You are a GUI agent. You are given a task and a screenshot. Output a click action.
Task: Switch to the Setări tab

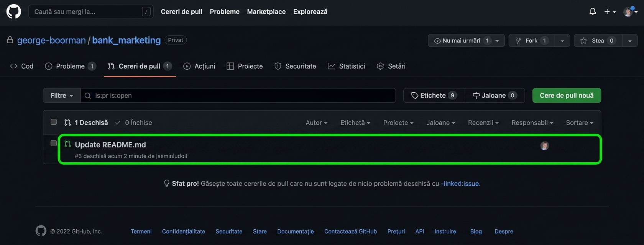click(x=391, y=66)
